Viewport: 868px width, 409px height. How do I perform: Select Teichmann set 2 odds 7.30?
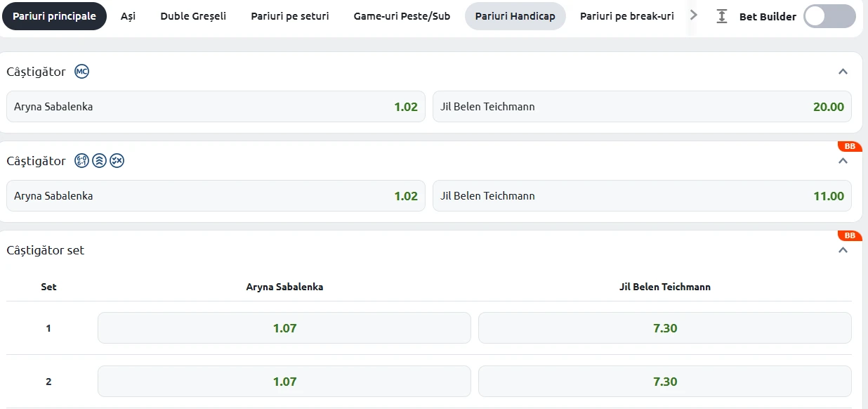pos(665,382)
